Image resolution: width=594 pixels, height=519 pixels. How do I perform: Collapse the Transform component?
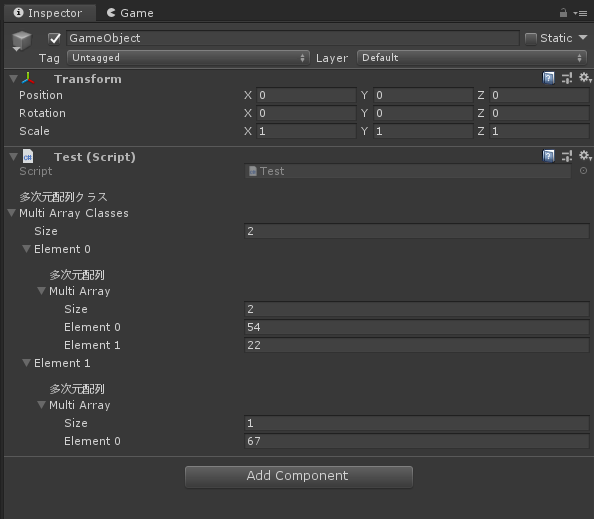13,79
